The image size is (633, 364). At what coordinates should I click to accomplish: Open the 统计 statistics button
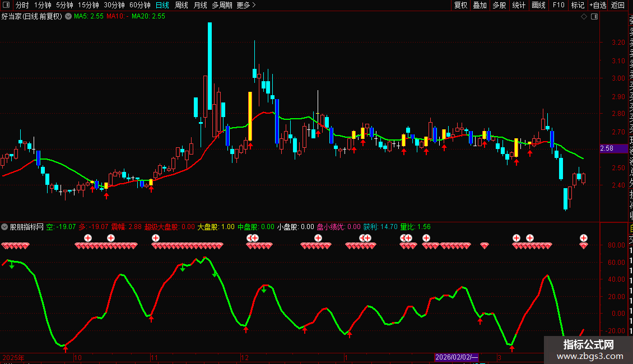(x=519, y=5)
